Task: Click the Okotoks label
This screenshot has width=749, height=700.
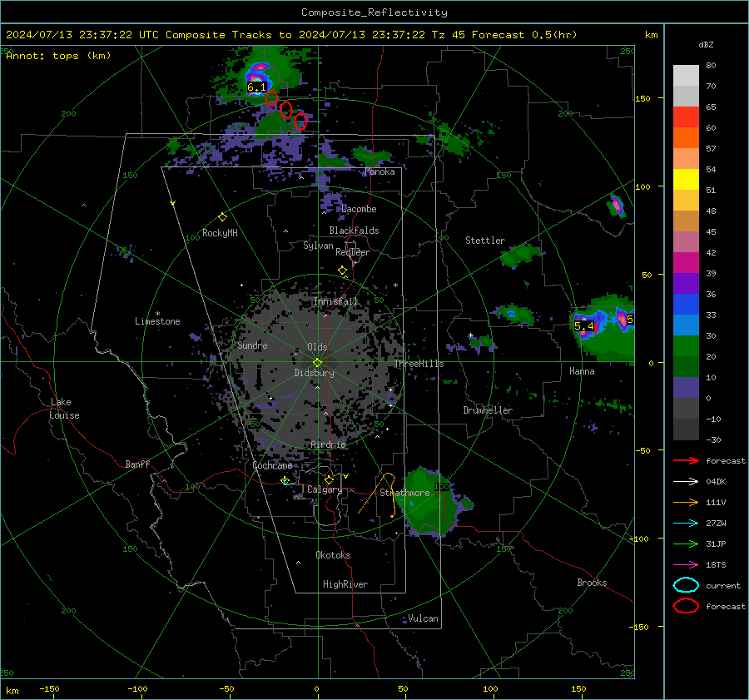Action: coord(333,555)
